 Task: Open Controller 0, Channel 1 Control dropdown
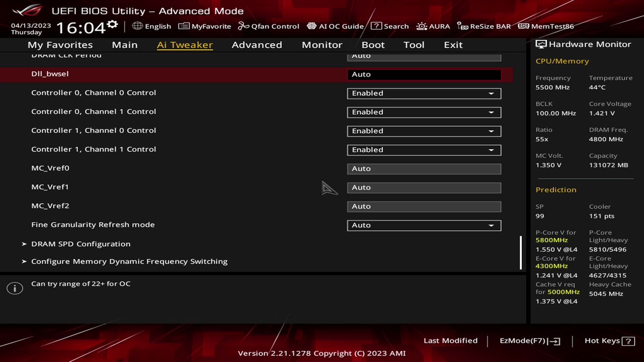click(x=424, y=112)
